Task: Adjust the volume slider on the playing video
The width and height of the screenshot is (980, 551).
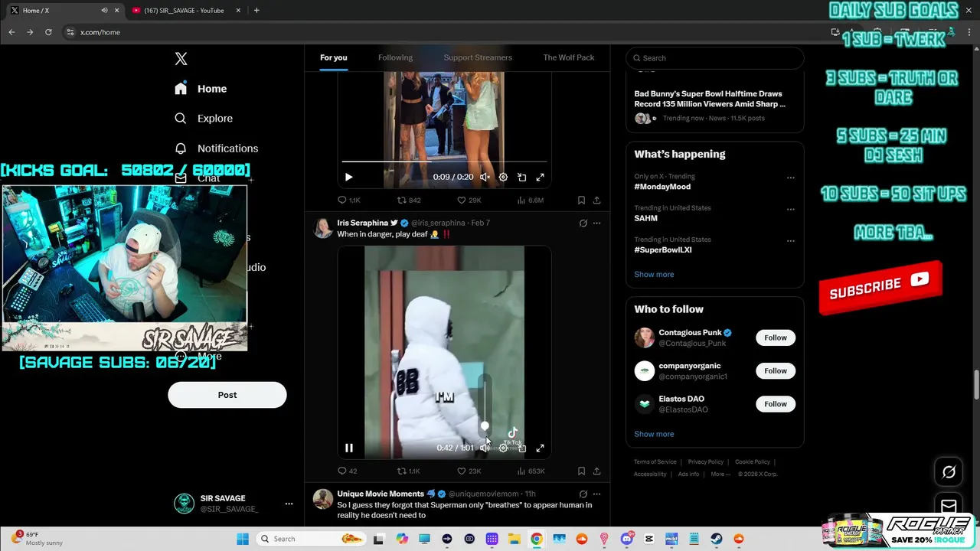Action: (x=485, y=406)
